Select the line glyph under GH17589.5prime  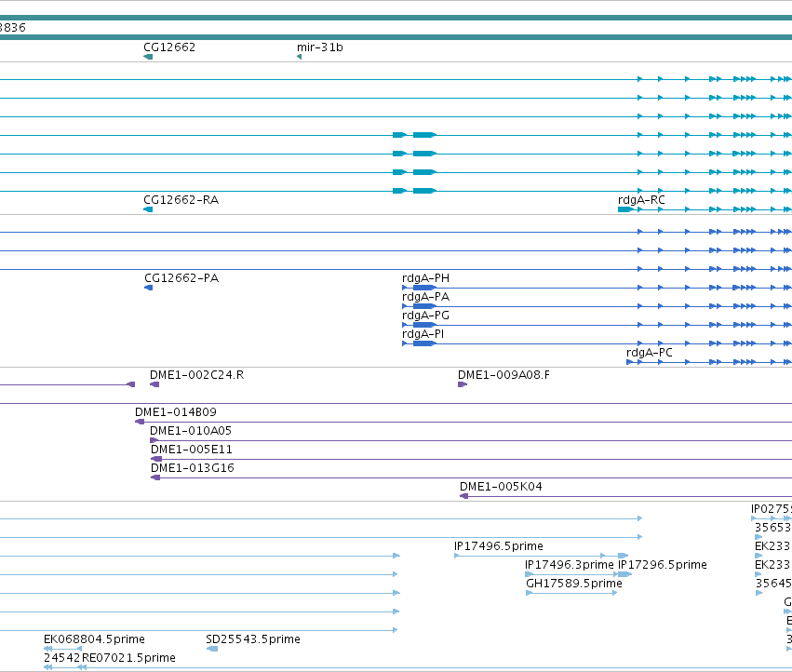[x=571, y=593]
